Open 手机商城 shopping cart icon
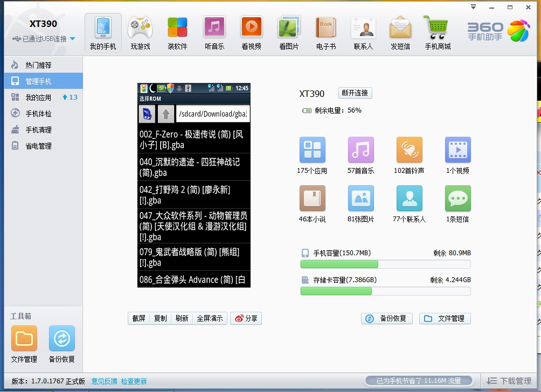 pyautogui.click(x=438, y=33)
